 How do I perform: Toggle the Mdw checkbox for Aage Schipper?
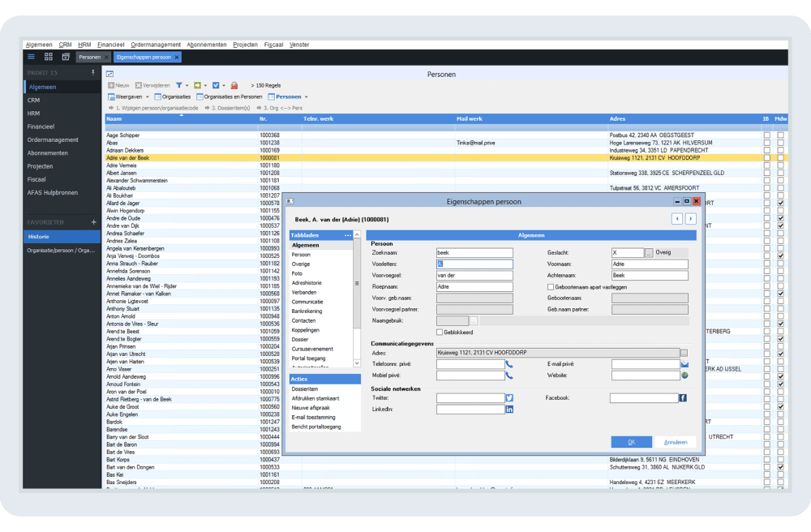[x=780, y=135]
